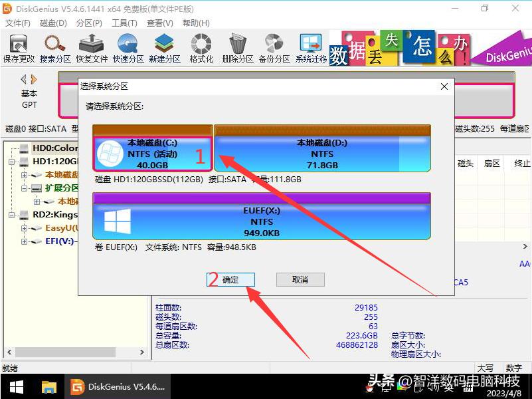Open the Windows Start menu
The width and height of the screenshot is (532, 399).
click(15, 386)
